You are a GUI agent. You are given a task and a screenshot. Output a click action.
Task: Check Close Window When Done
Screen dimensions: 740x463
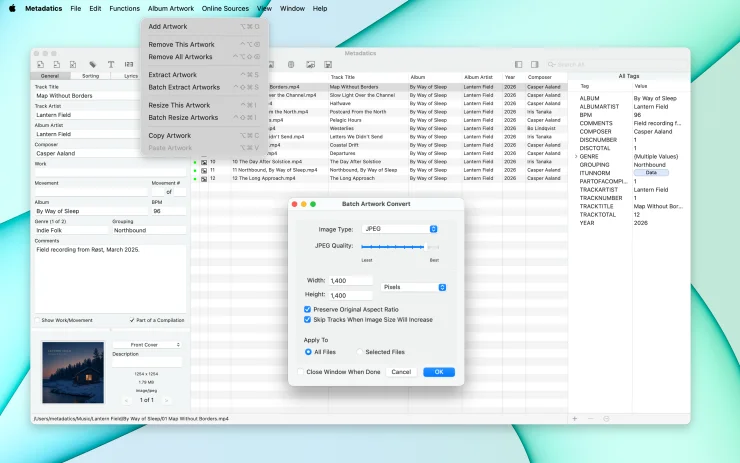301,372
